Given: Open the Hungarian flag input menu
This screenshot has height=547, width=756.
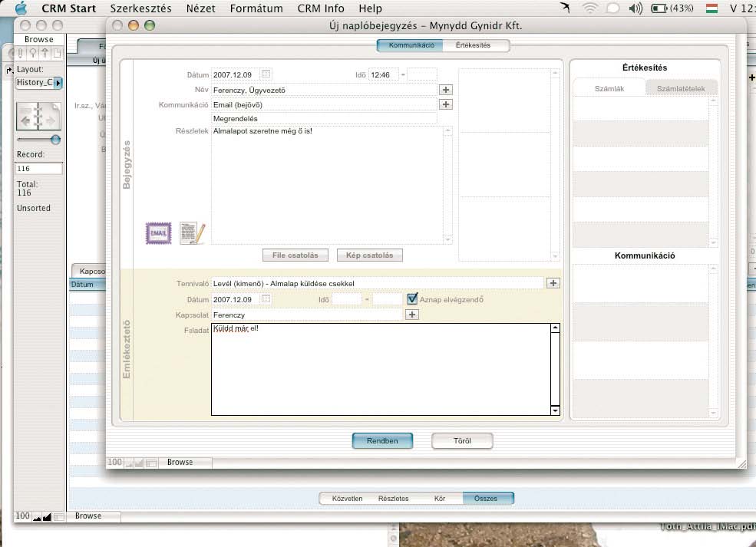Looking at the screenshot, I should click(x=711, y=8).
